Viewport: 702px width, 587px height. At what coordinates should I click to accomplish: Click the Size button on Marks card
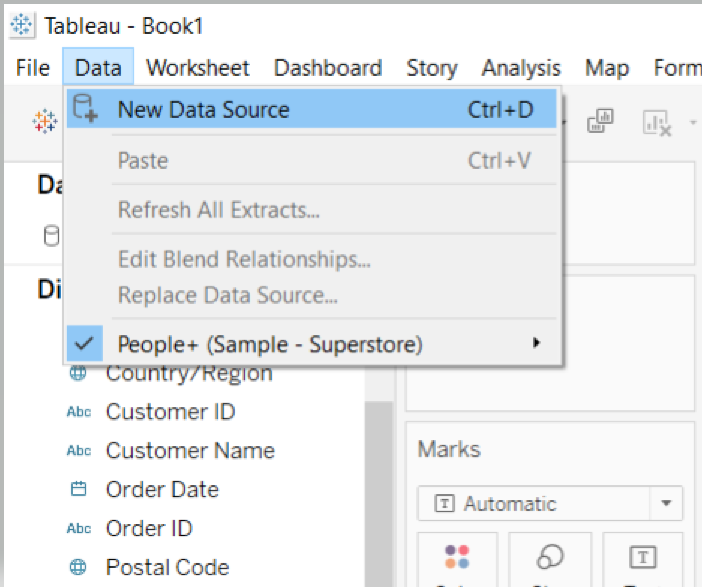coord(550,558)
